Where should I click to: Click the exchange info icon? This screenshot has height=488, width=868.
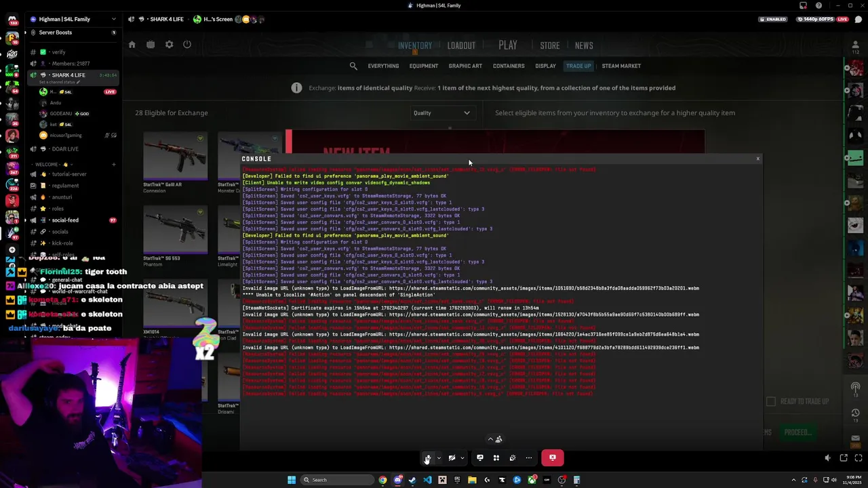[296, 87]
